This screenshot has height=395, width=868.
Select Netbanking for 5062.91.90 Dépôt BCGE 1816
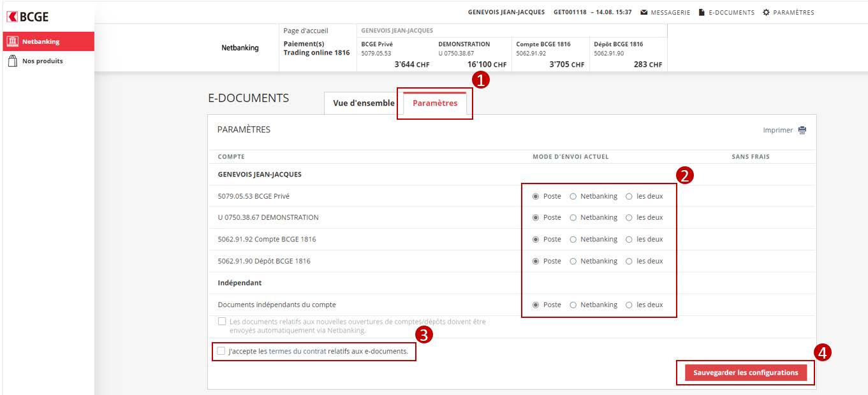[x=573, y=261]
